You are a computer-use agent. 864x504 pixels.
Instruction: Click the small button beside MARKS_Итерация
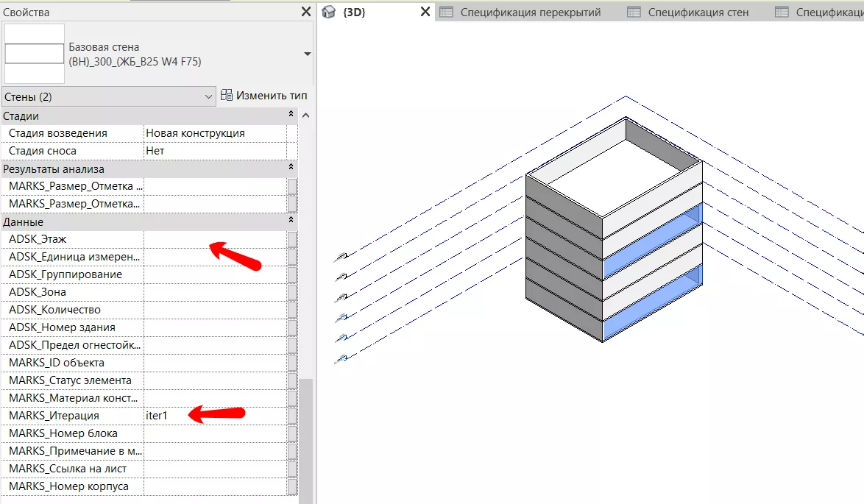[292, 416]
